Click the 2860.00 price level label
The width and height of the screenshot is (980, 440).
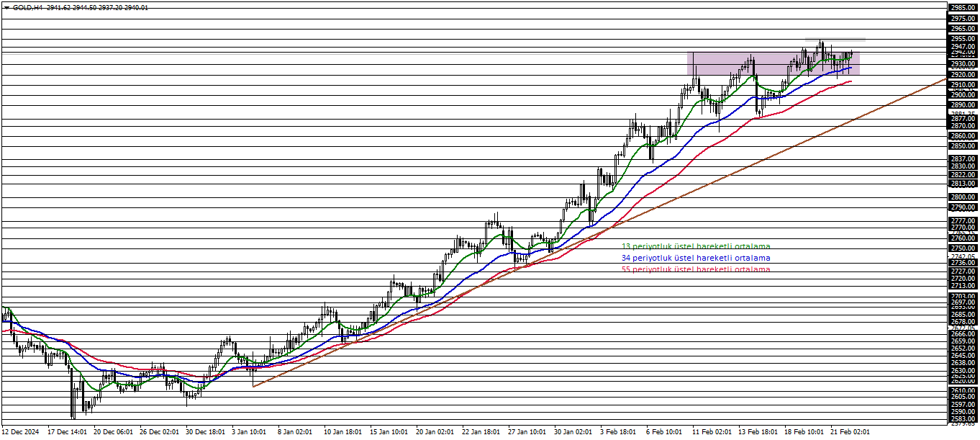coord(963,136)
